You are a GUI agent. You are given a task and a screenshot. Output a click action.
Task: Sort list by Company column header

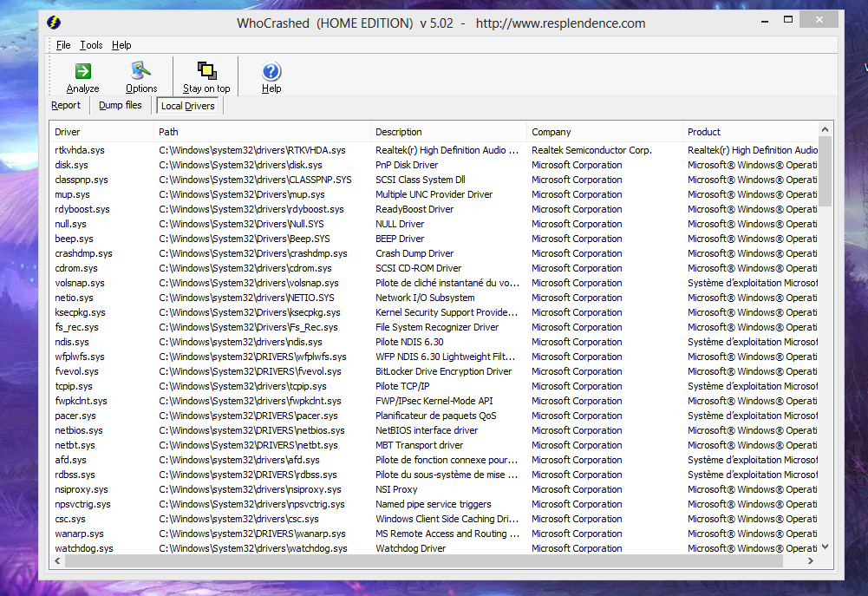551,132
